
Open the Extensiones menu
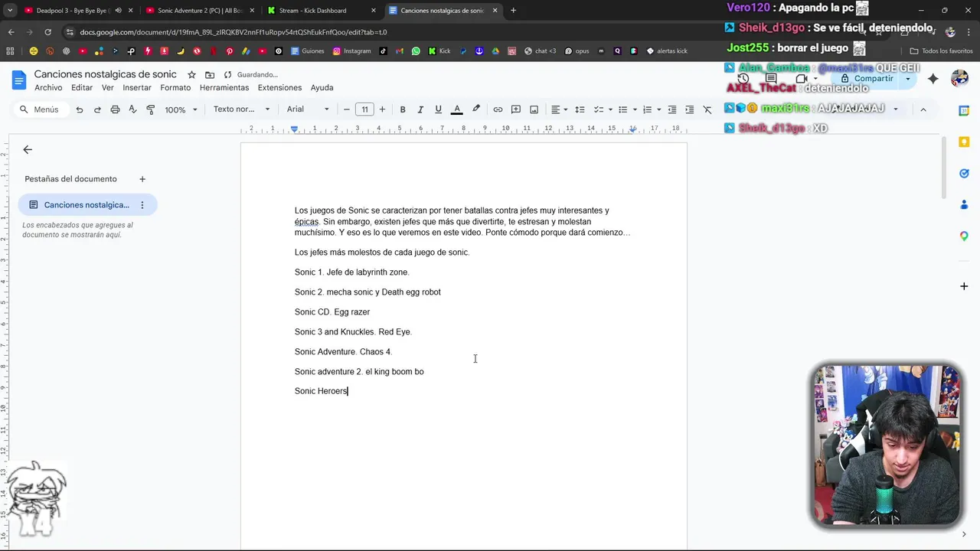(x=279, y=87)
